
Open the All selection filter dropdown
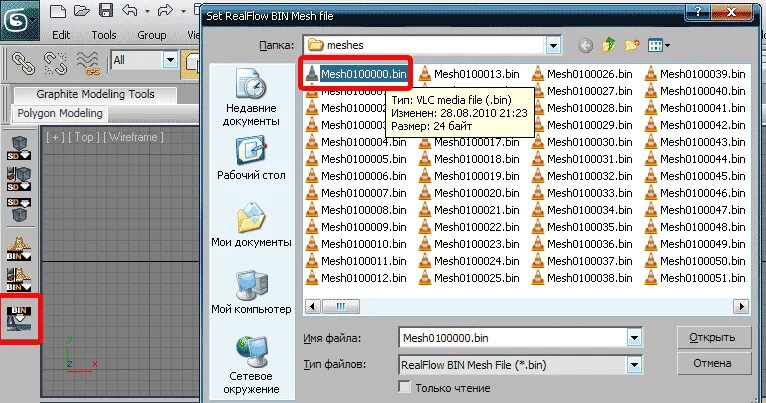(x=170, y=60)
